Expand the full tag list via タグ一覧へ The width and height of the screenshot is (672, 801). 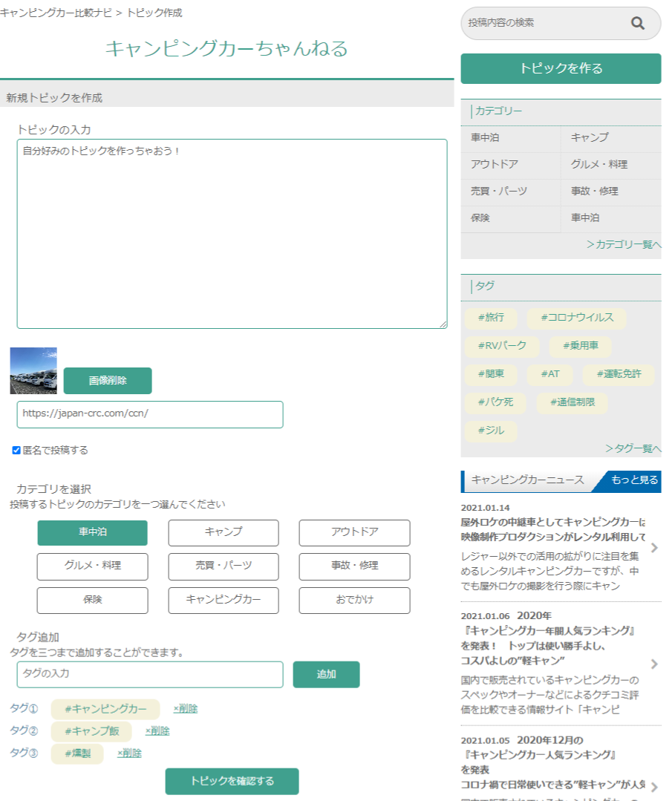[x=633, y=448]
